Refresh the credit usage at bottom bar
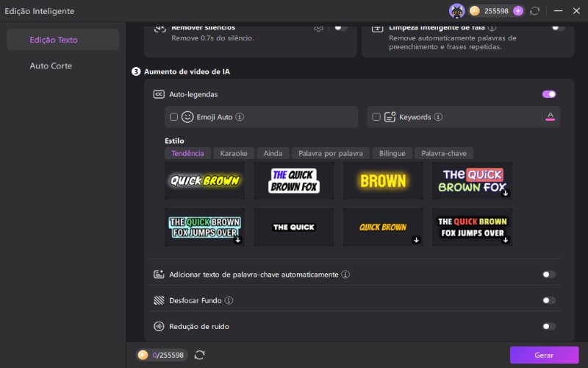 click(x=199, y=355)
